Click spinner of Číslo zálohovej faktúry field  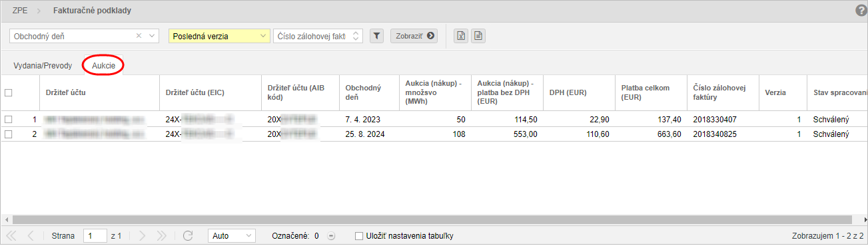tap(356, 36)
